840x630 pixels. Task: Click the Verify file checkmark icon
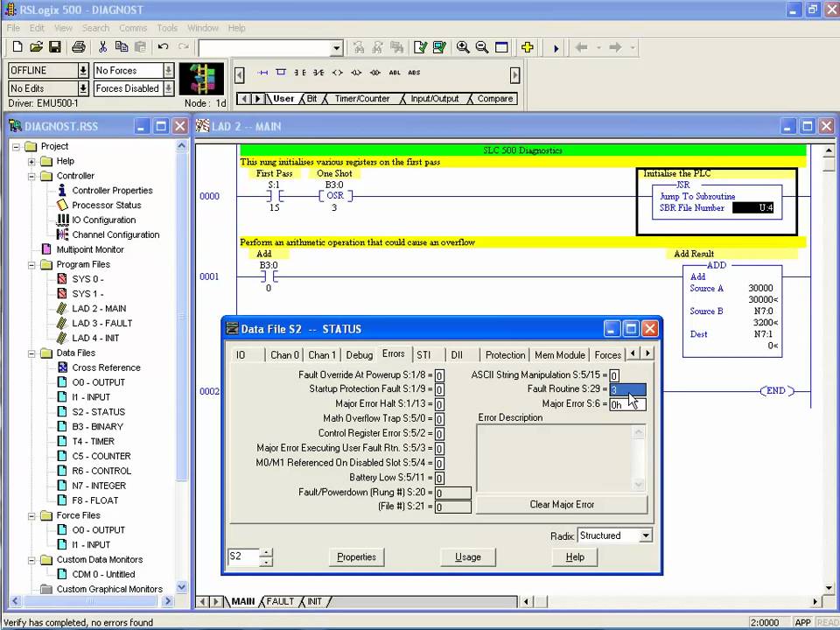click(x=421, y=47)
